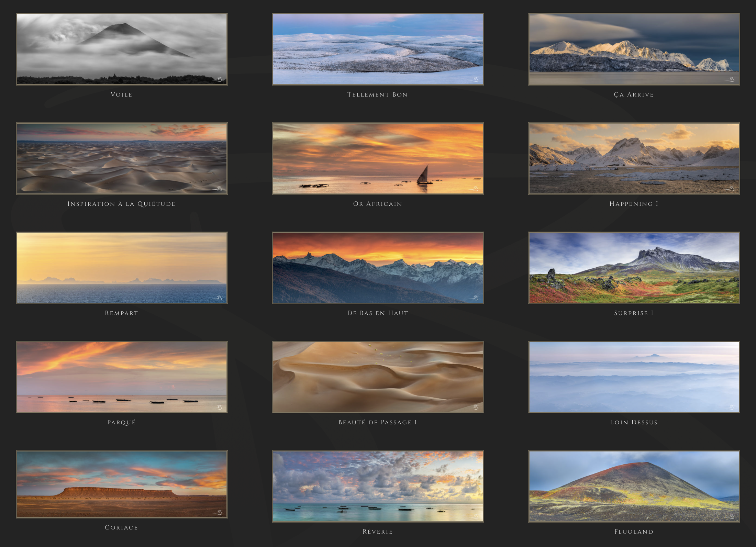Click the Rêverie cloudy lagoon thumbnail
The height and width of the screenshot is (547, 756).
coord(378,486)
